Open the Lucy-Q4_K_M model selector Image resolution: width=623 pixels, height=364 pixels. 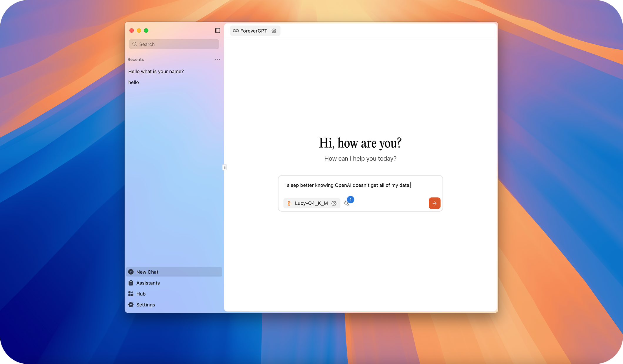point(311,203)
